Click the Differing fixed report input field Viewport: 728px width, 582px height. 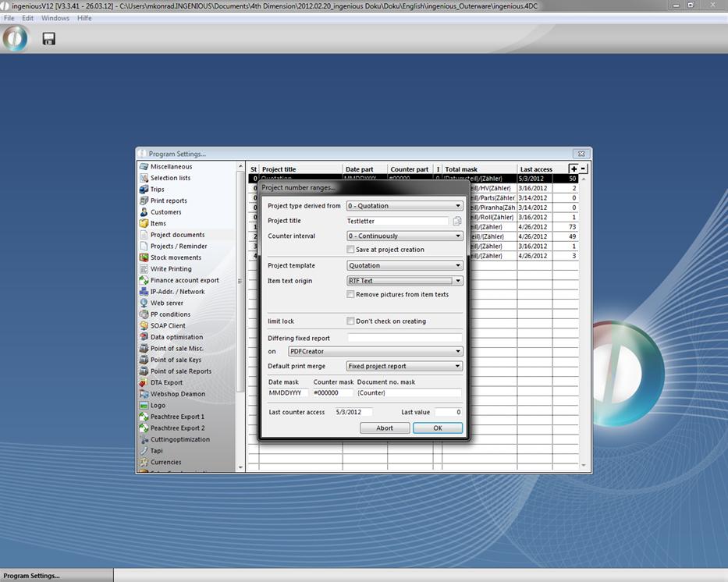pos(404,339)
